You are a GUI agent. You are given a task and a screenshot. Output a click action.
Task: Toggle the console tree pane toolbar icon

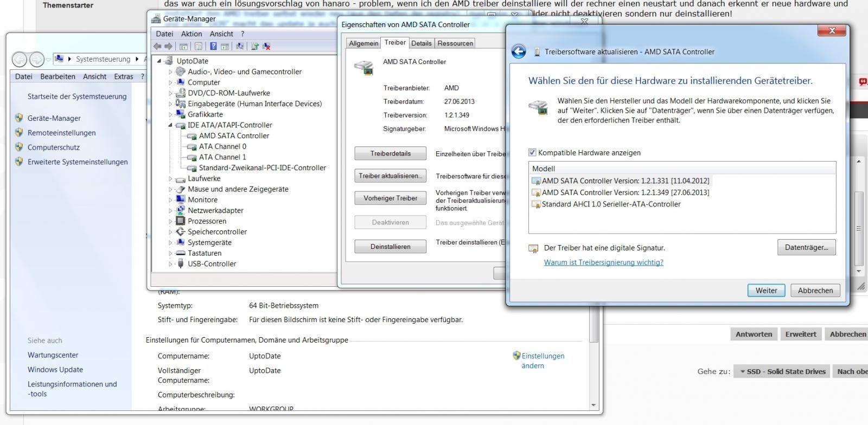pos(183,47)
